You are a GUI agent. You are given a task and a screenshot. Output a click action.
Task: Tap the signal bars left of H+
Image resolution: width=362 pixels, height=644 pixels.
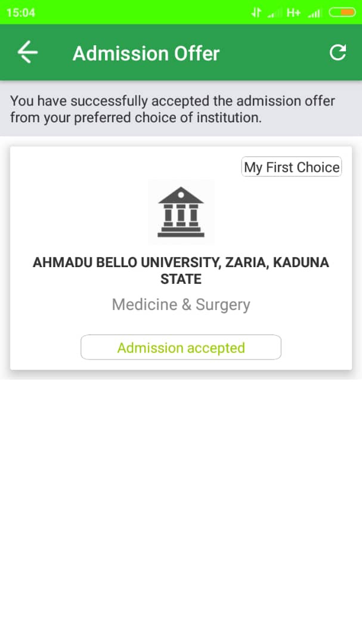(274, 13)
